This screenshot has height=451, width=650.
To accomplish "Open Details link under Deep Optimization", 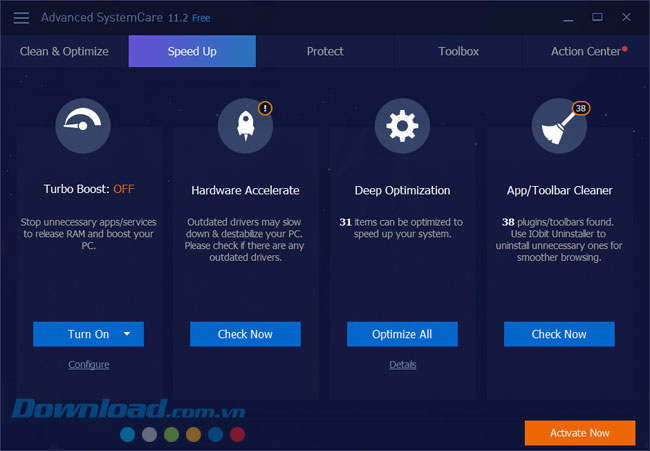I will tap(403, 365).
